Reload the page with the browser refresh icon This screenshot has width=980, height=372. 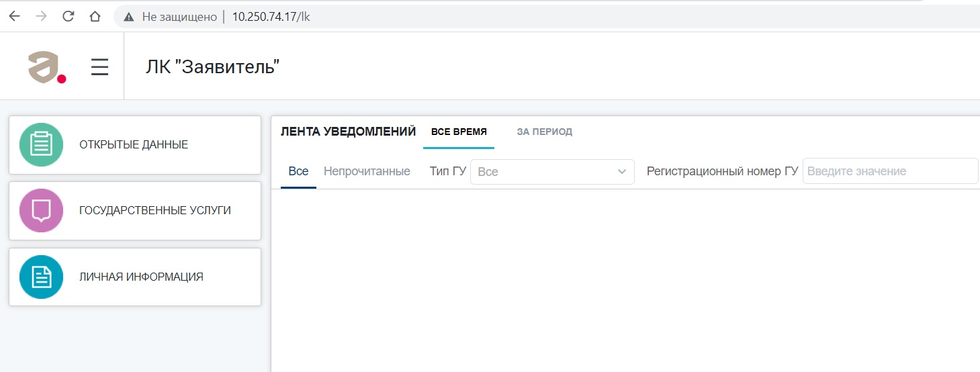(68, 17)
